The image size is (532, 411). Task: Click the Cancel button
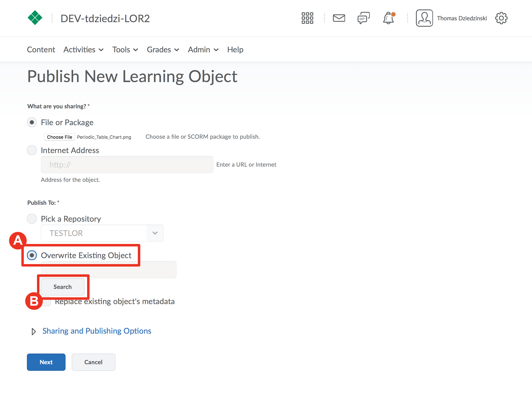(x=93, y=362)
